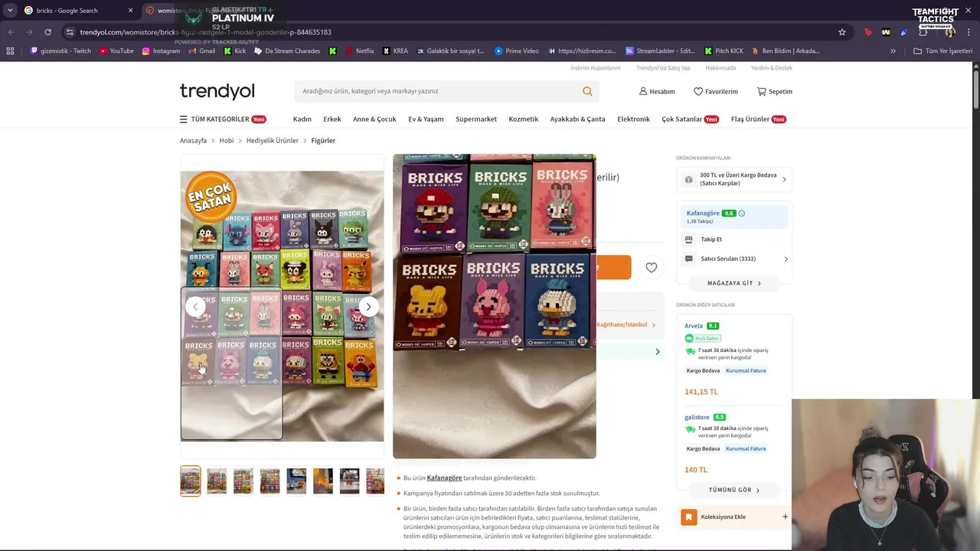
Task: Show previous product image with left arrow
Action: pyautogui.click(x=195, y=306)
